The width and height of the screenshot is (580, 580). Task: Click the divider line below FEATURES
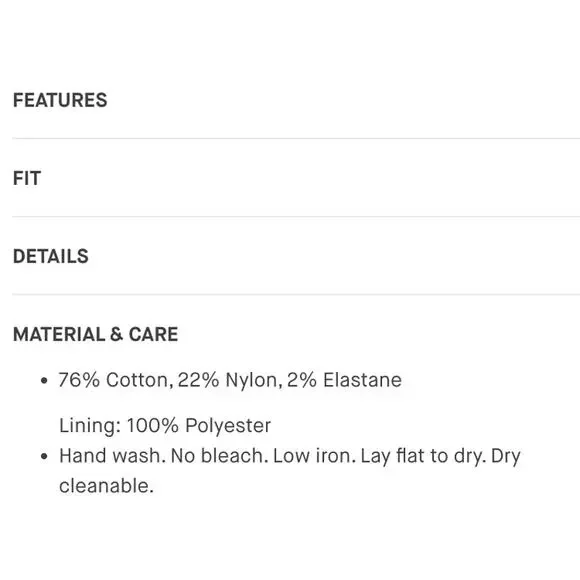tap(296, 138)
